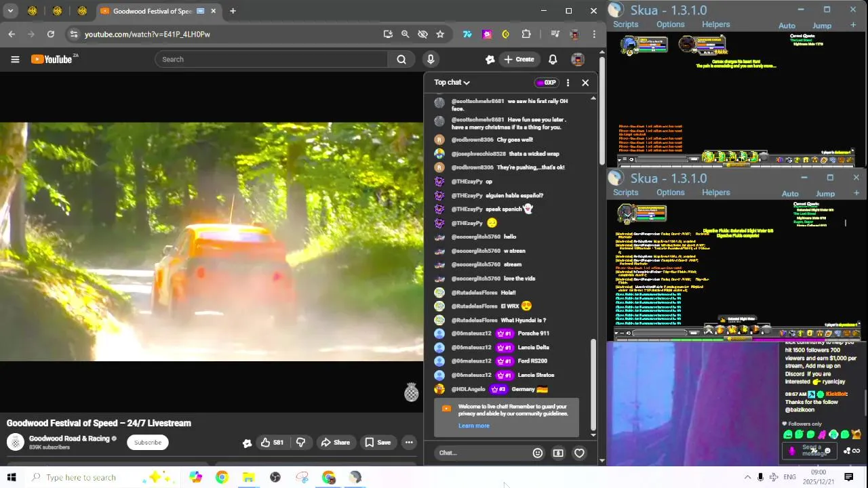This screenshot has width=868, height=488.
Task: Click Auto in upper Skua window
Action: [787, 26]
